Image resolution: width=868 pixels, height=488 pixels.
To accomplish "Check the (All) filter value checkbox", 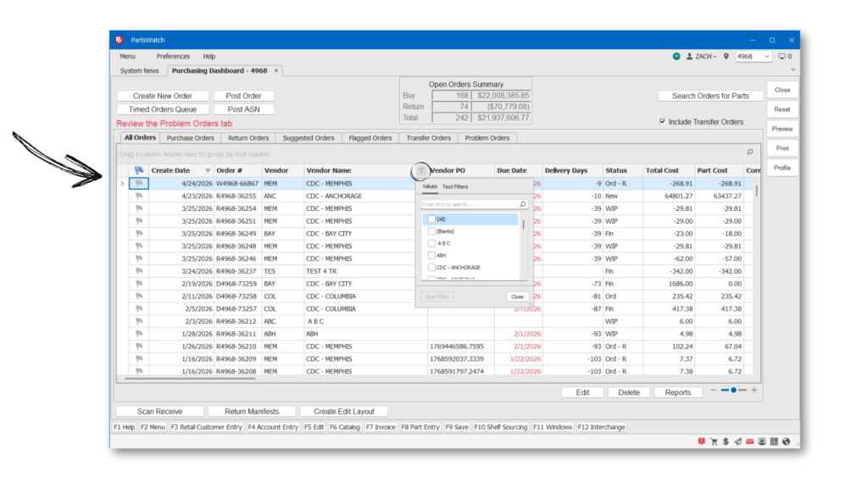I will pyautogui.click(x=431, y=219).
